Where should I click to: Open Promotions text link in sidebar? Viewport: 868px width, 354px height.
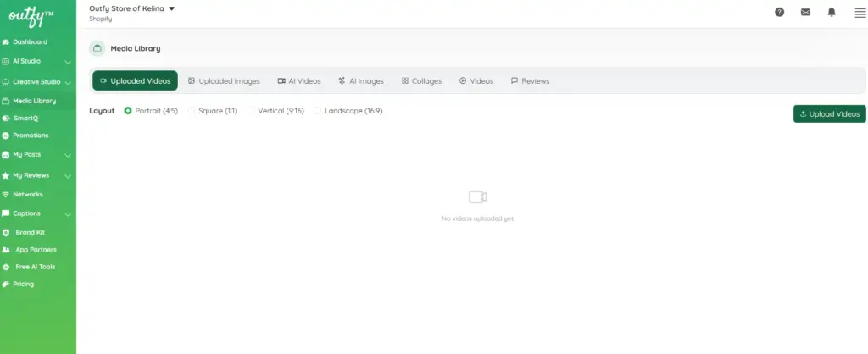click(x=31, y=136)
